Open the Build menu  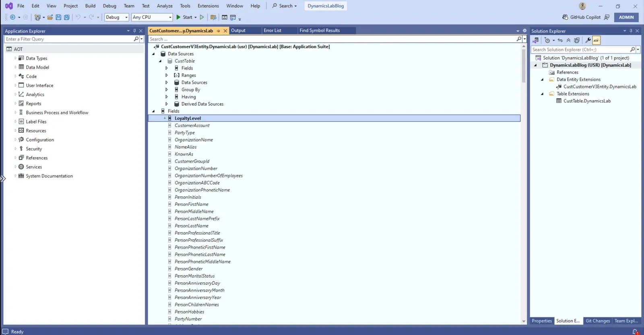click(x=90, y=6)
